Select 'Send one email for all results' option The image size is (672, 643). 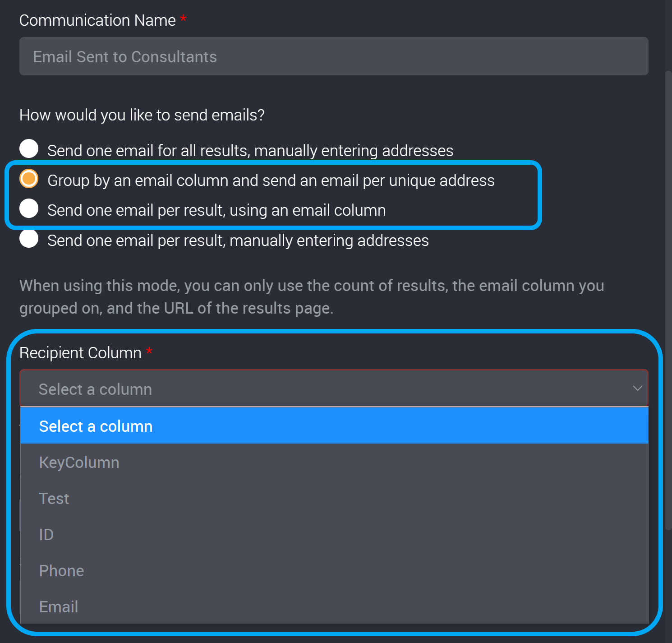pos(29,149)
